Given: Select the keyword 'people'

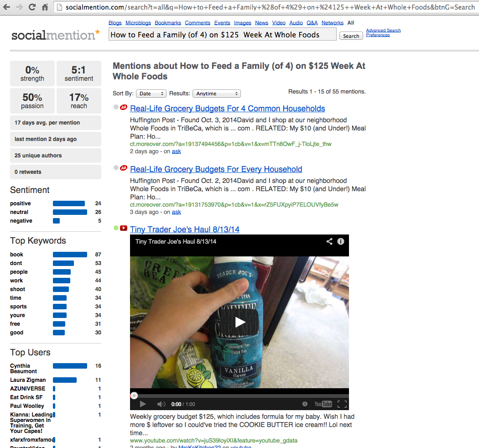Looking at the screenshot, I should [x=19, y=272].
